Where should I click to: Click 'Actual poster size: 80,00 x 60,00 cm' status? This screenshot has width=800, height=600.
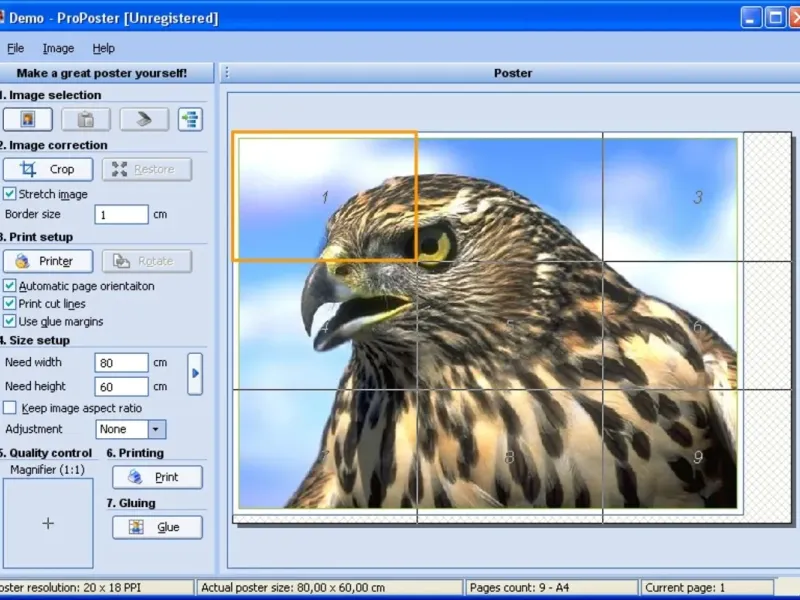[x=293, y=588]
